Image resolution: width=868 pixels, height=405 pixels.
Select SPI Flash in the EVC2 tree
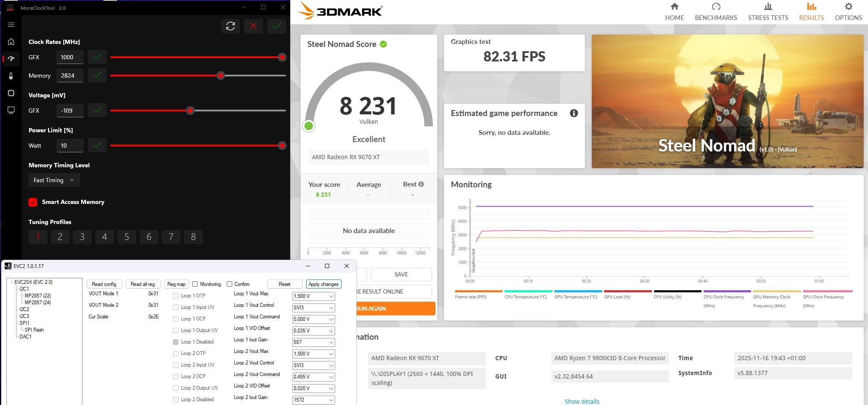(x=34, y=330)
